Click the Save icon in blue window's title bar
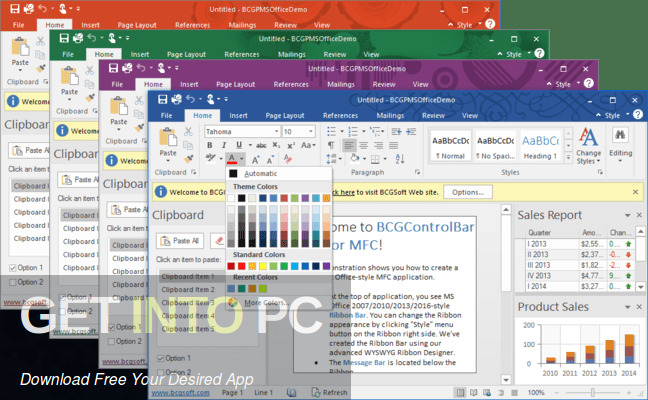The image size is (648, 400). 162,100
